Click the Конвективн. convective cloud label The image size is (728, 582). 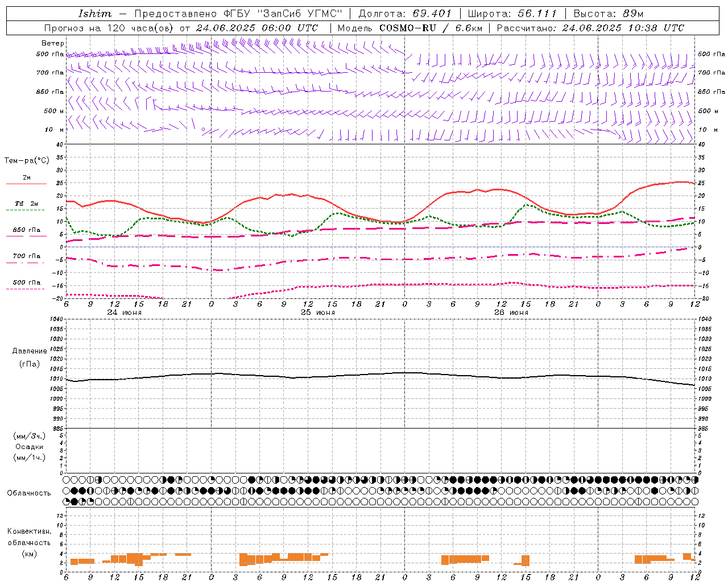(30, 531)
